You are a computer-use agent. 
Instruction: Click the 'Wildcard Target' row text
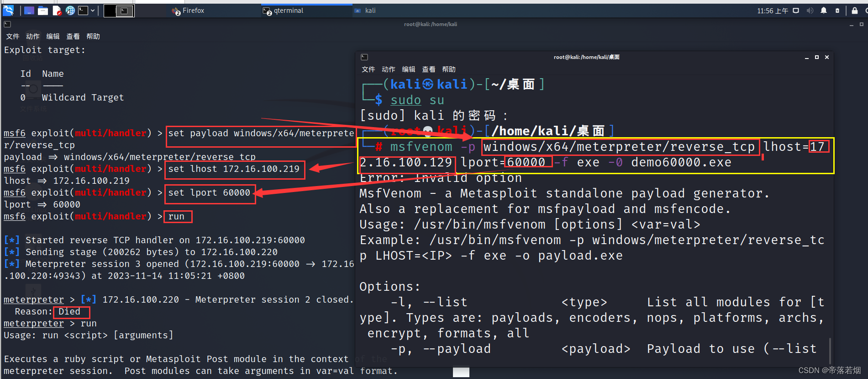click(83, 98)
